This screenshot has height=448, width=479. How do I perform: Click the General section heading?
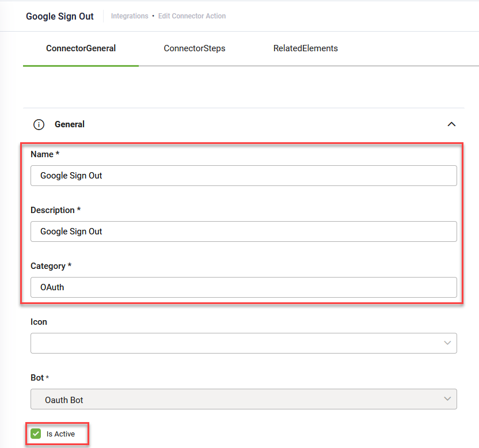coord(70,124)
